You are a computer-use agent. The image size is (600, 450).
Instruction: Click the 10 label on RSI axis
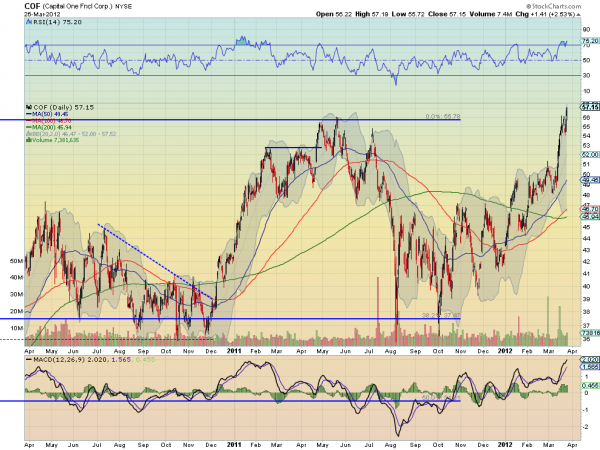586,91
